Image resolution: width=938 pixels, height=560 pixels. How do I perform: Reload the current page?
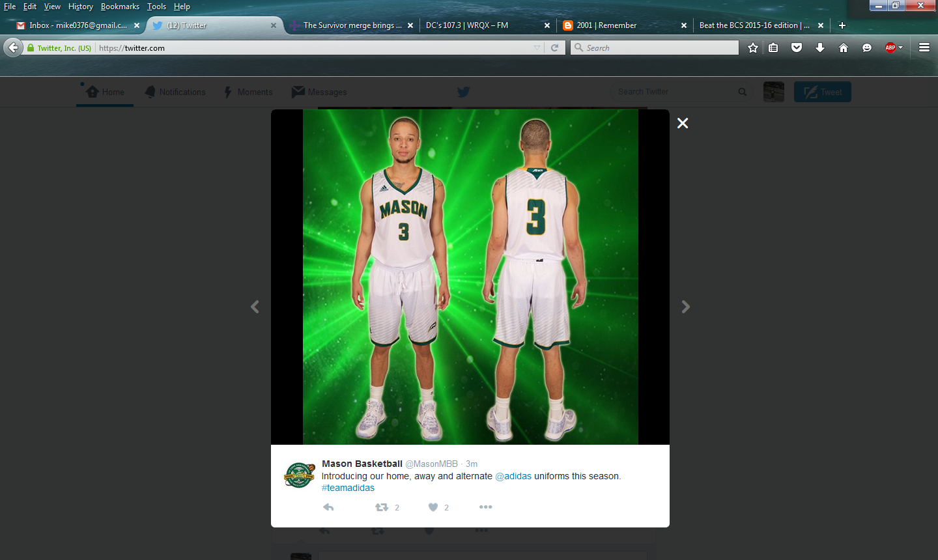[x=555, y=48]
